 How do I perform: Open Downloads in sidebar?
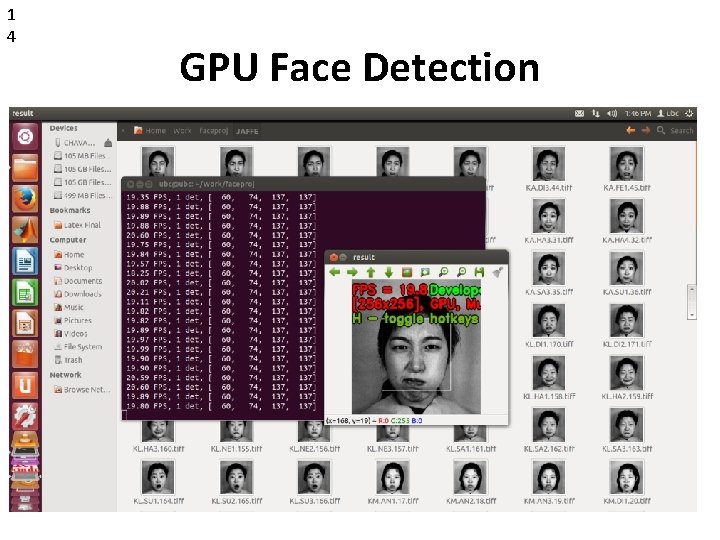click(78, 294)
